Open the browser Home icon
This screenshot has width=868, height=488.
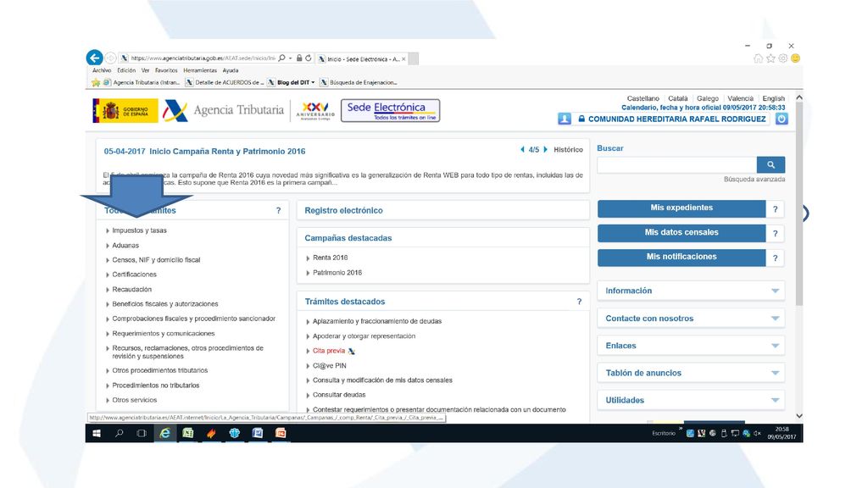tap(759, 58)
